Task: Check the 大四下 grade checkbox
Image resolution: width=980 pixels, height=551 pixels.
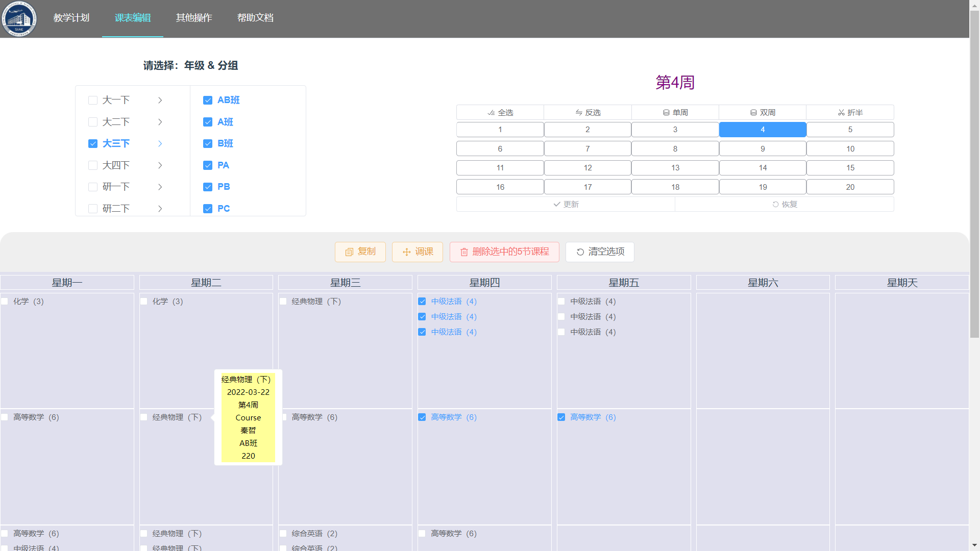Action: (x=93, y=165)
